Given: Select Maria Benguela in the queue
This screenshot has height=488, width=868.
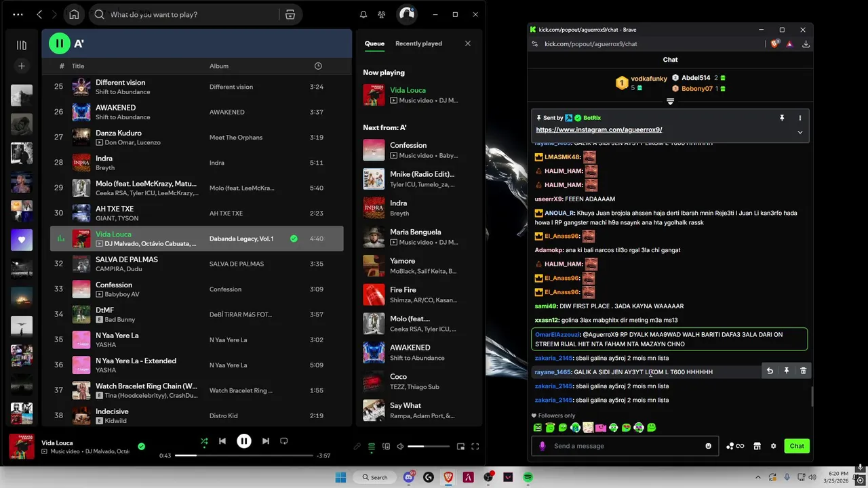Looking at the screenshot, I should pyautogui.click(x=418, y=237).
